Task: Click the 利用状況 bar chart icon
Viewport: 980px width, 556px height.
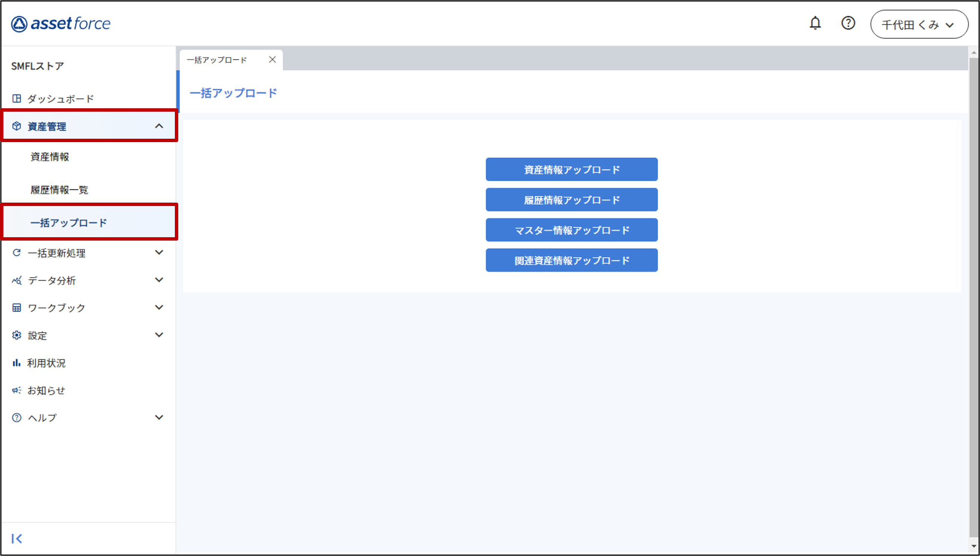Action: pyautogui.click(x=17, y=363)
